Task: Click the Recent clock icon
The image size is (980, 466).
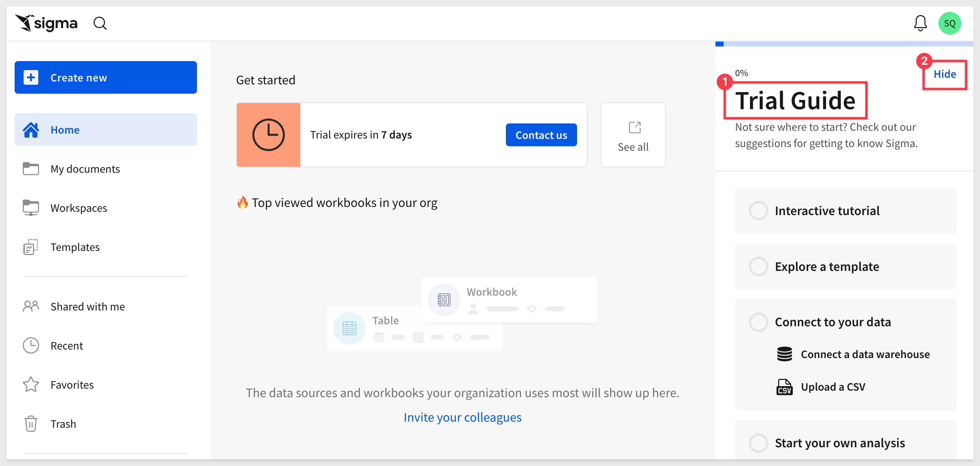Action: (x=31, y=345)
